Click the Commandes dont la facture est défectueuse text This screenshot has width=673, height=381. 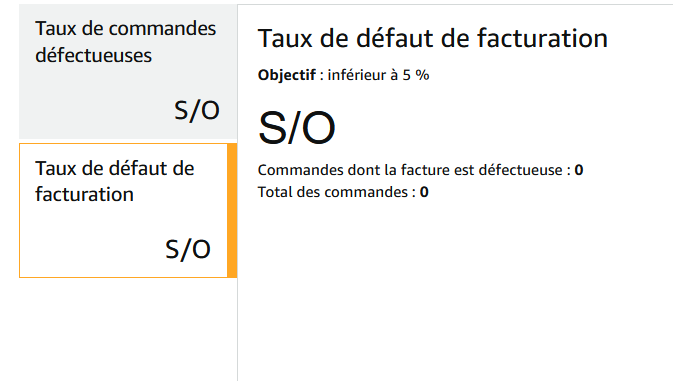click(x=410, y=170)
